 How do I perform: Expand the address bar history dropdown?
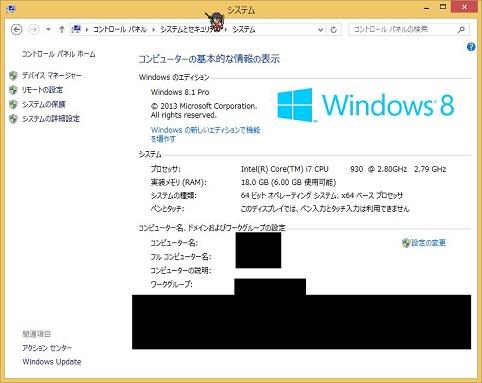coord(320,30)
